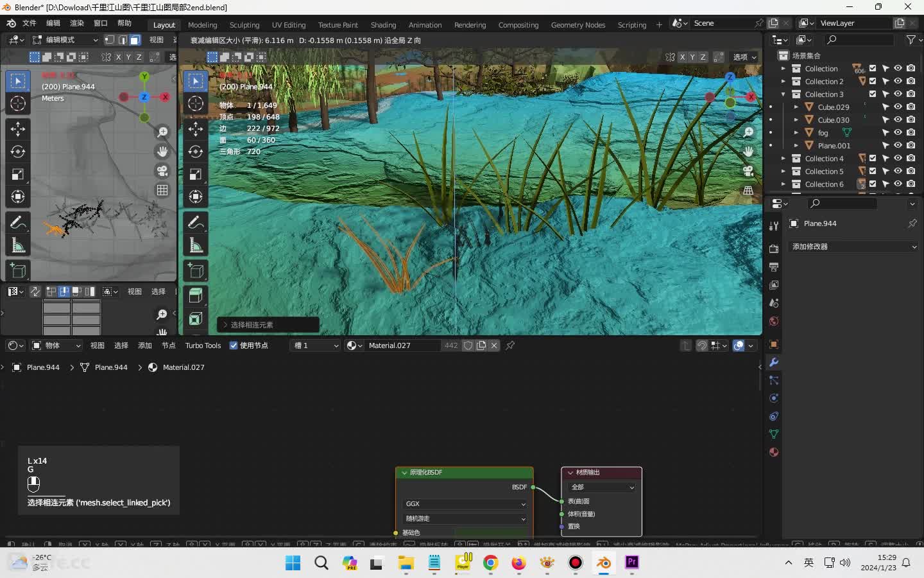The height and width of the screenshot is (578, 924).
Task: Open the 文件 (File) menu
Action: (30, 23)
